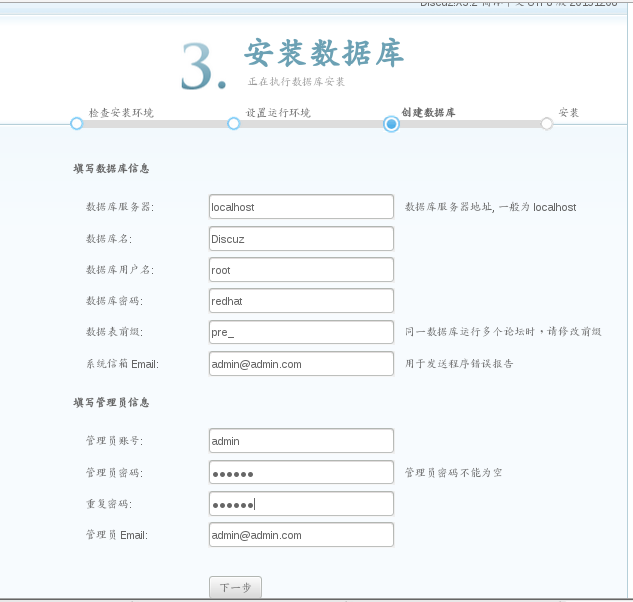Viewport: 633px width, 602px height.
Task: Click the 下一步 button
Action: [235, 587]
